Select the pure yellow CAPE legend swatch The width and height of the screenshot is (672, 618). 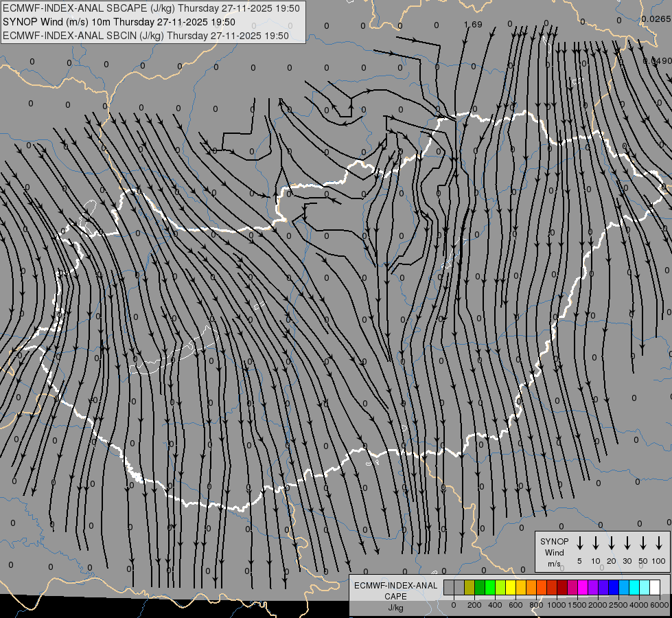[x=511, y=587]
